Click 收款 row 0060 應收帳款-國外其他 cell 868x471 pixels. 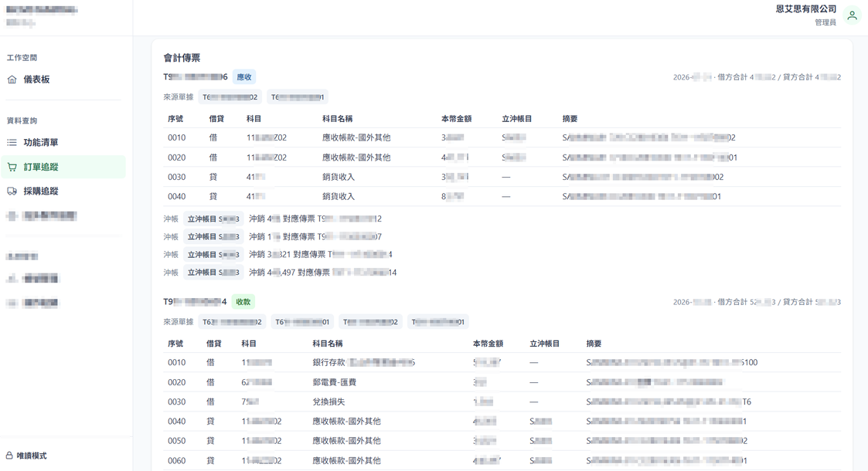pos(346,460)
